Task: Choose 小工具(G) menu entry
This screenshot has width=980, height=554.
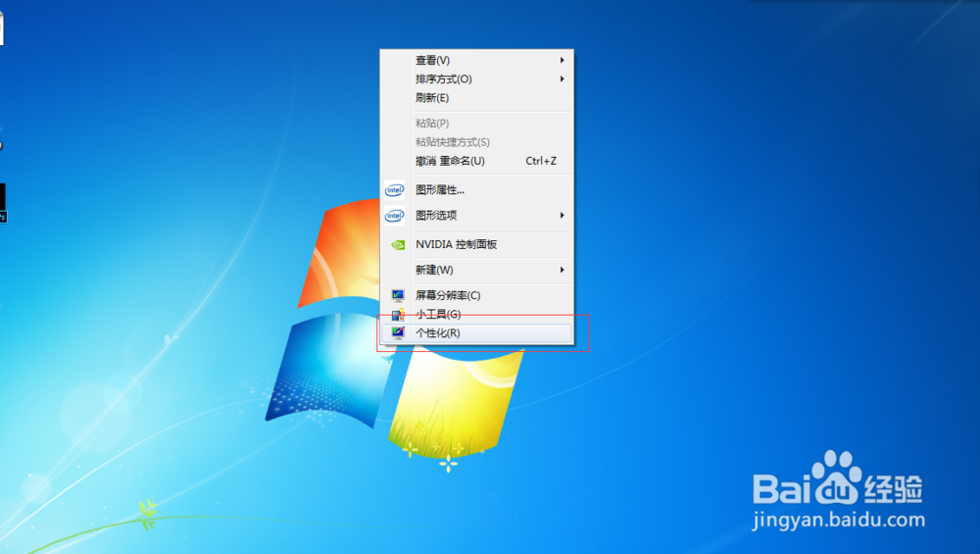Action: 476,314
